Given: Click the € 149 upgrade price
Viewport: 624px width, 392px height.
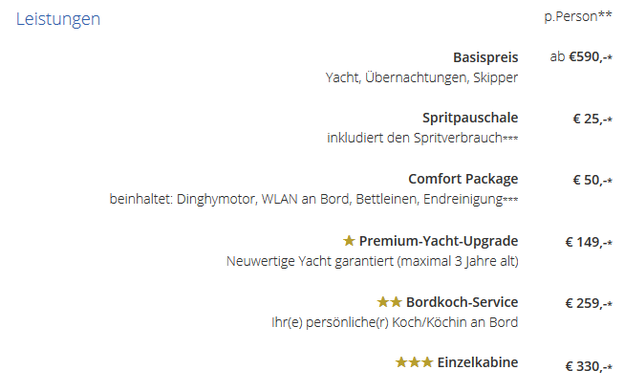Looking at the screenshot, I should [589, 242].
